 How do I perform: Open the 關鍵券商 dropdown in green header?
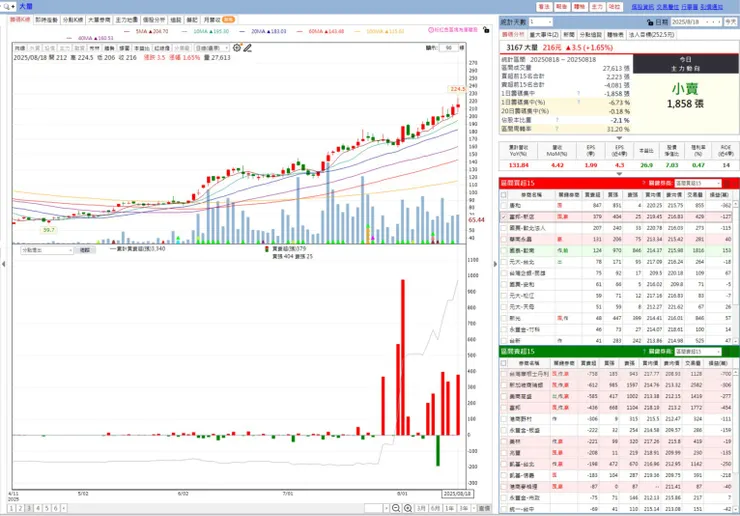tap(698, 352)
